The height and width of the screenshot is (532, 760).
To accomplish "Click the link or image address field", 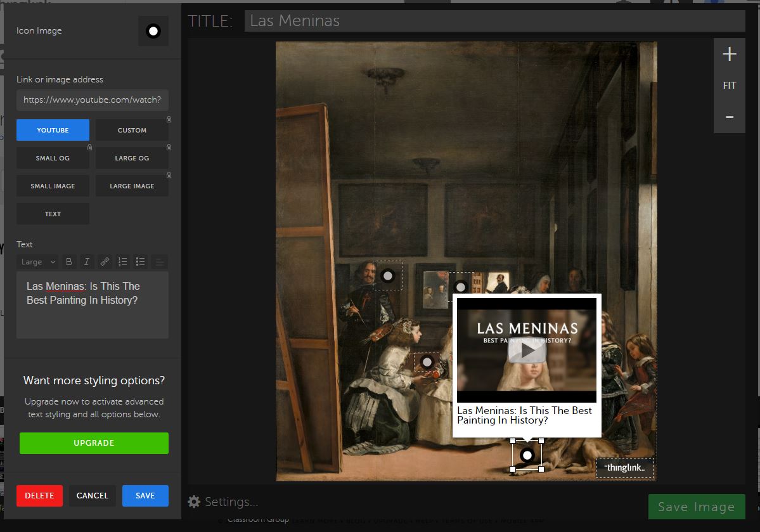I will tap(93, 100).
